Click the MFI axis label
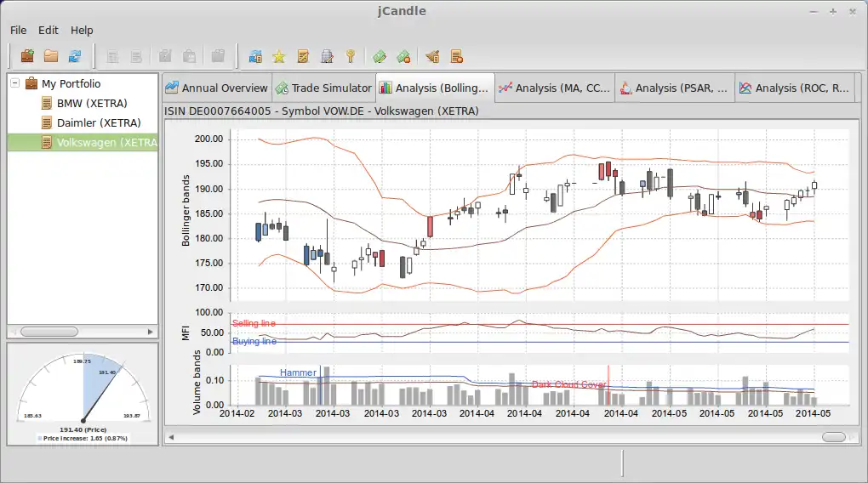 (186, 332)
